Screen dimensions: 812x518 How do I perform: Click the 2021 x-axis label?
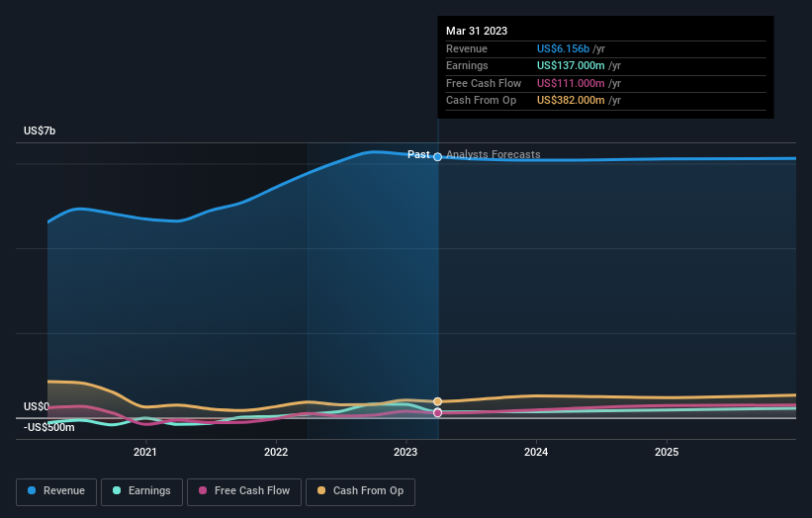click(x=145, y=452)
